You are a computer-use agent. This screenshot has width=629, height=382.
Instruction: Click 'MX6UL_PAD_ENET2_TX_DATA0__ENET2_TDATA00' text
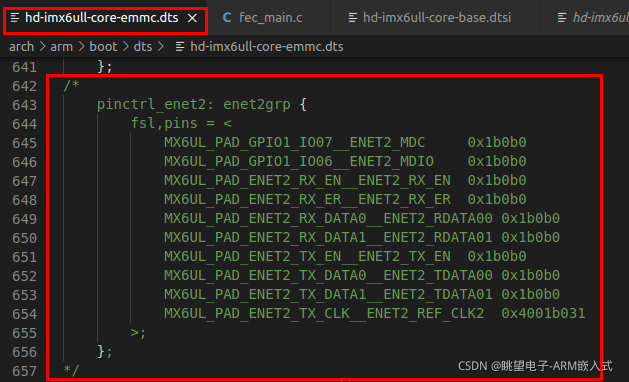pyautogui.click(x=328, y=275)
